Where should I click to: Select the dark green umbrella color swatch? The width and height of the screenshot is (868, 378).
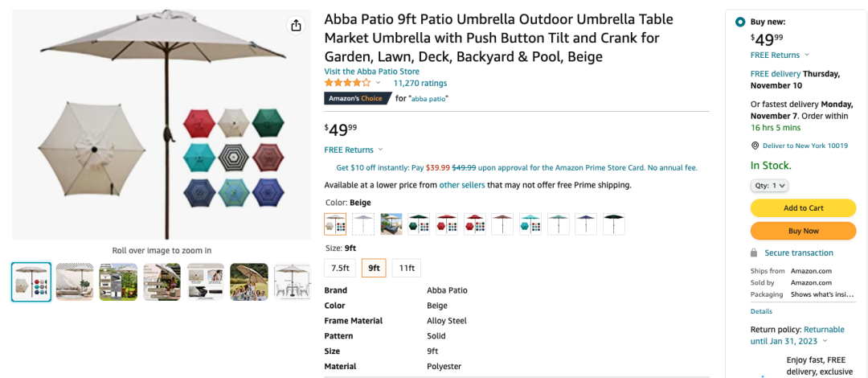pyautogui.click(x=419, y=224)
